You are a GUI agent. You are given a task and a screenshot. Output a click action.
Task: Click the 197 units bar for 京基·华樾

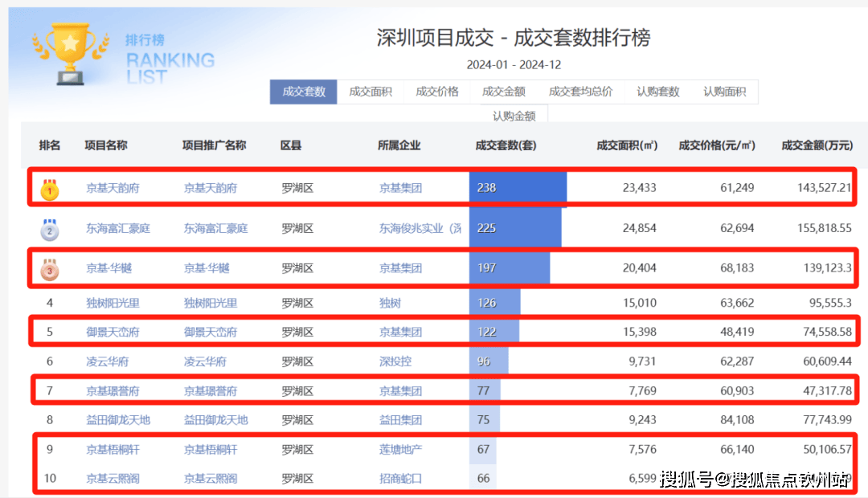point(510,268)
